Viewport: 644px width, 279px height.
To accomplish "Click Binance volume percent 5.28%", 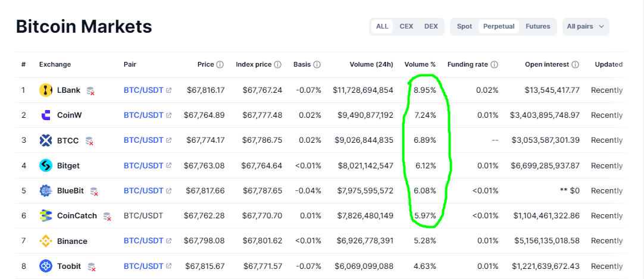I will point(425,242).
